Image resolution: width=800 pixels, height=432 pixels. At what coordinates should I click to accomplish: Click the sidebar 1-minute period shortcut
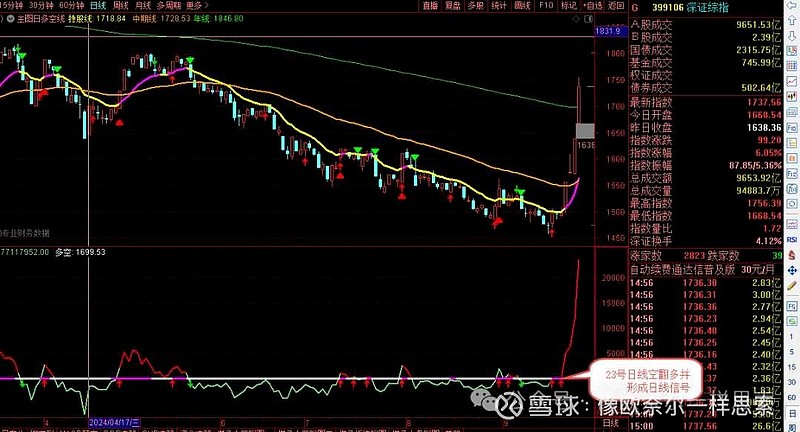coord(792,338)
